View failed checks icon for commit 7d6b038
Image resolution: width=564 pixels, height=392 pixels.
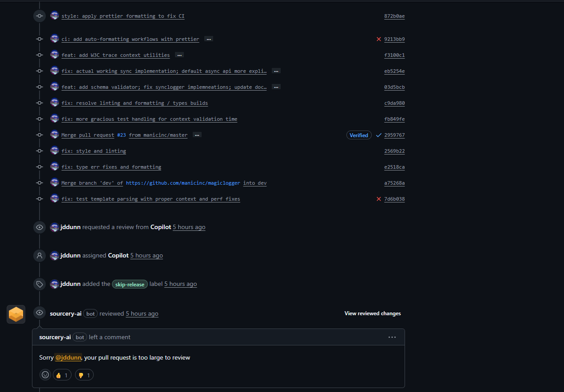(x=379, y=199)
